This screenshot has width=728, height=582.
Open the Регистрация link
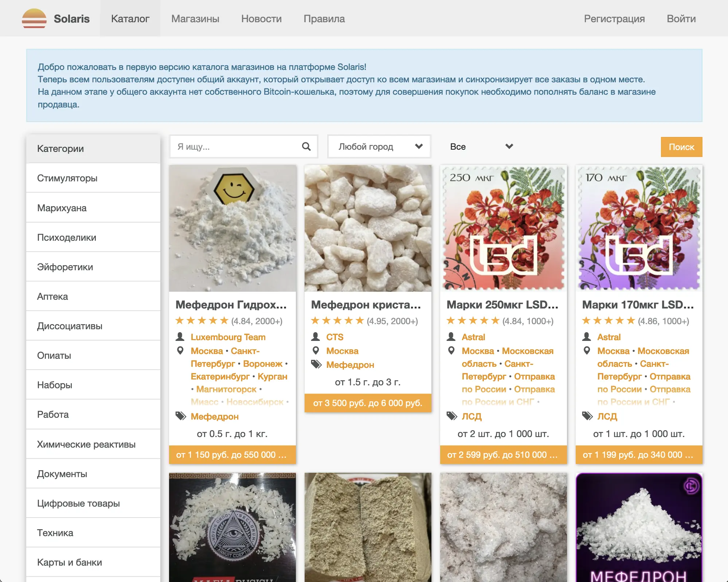coord(614,19)
